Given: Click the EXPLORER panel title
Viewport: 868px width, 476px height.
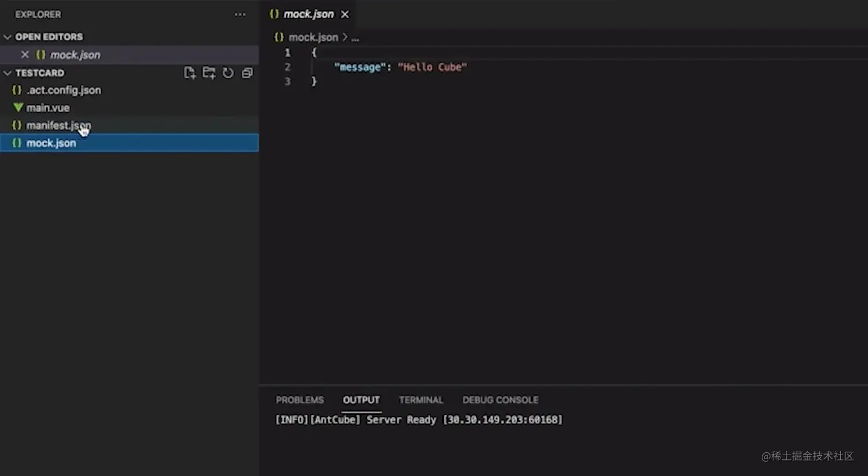Looking at the screenshot, I should [38, 14].
